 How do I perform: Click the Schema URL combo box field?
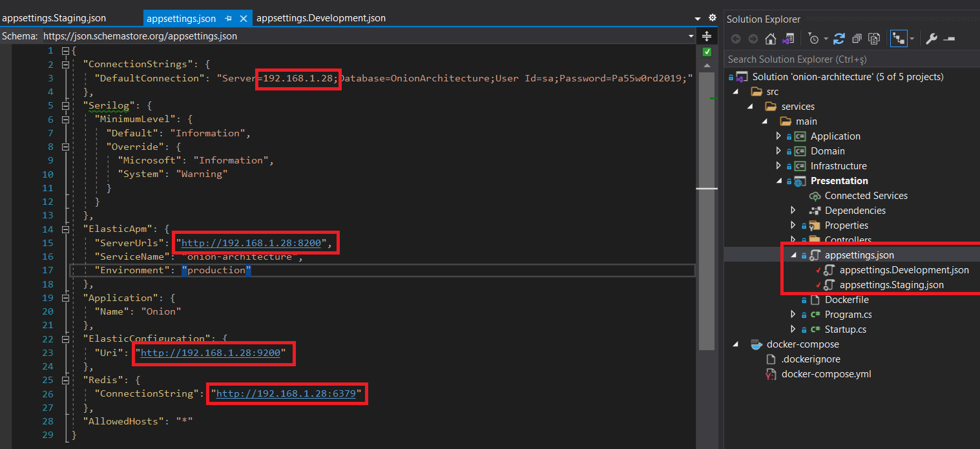pyautogui.click(x=368, y=36)
